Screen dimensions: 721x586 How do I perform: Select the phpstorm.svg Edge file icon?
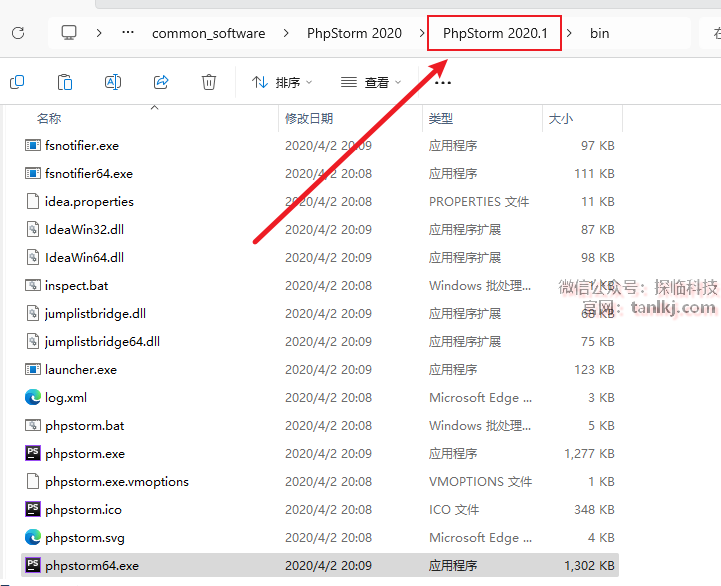pos(33,537)
